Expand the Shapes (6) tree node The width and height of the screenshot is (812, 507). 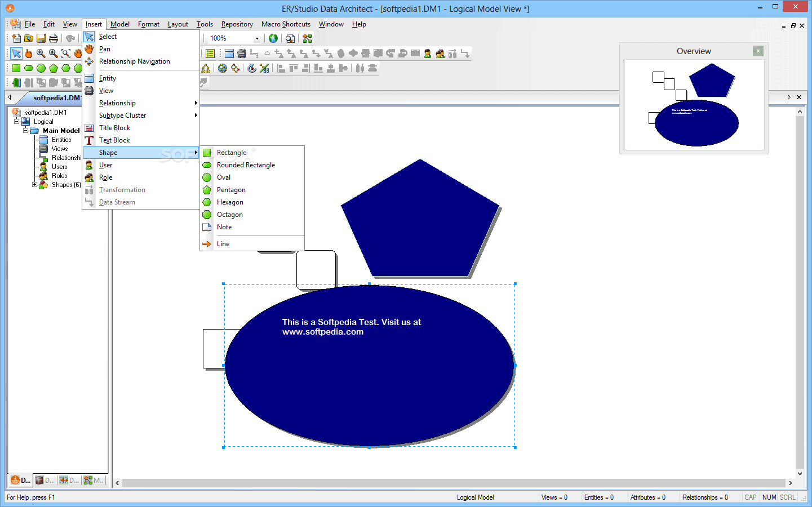(x=35, y=184)
